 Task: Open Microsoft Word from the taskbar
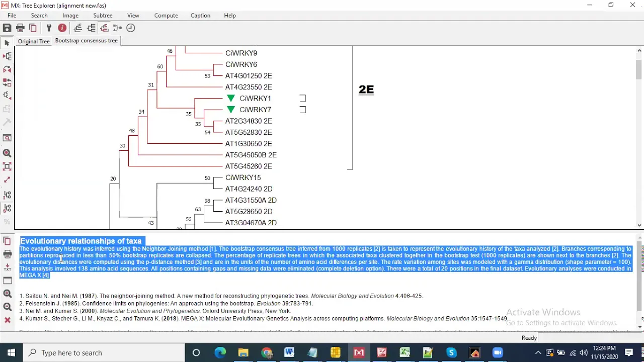coord(289,353)
